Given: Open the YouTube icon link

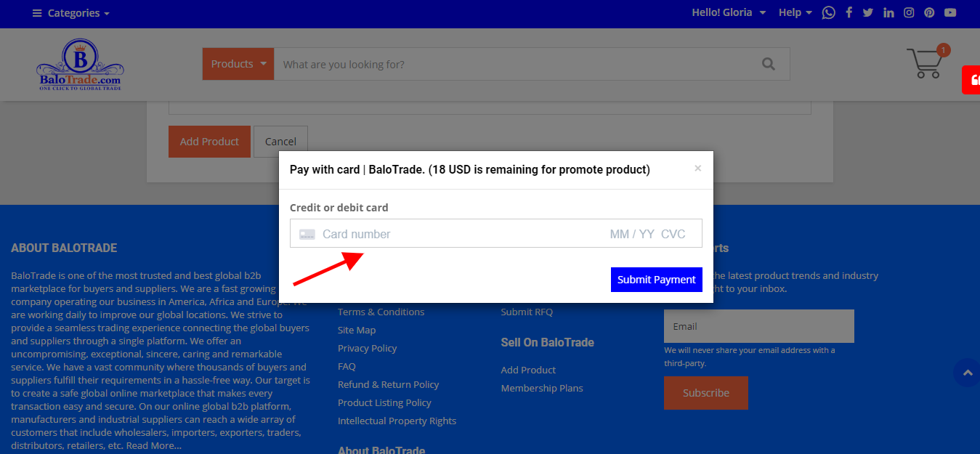Looking at the screenshot, I should click(949, 12).
